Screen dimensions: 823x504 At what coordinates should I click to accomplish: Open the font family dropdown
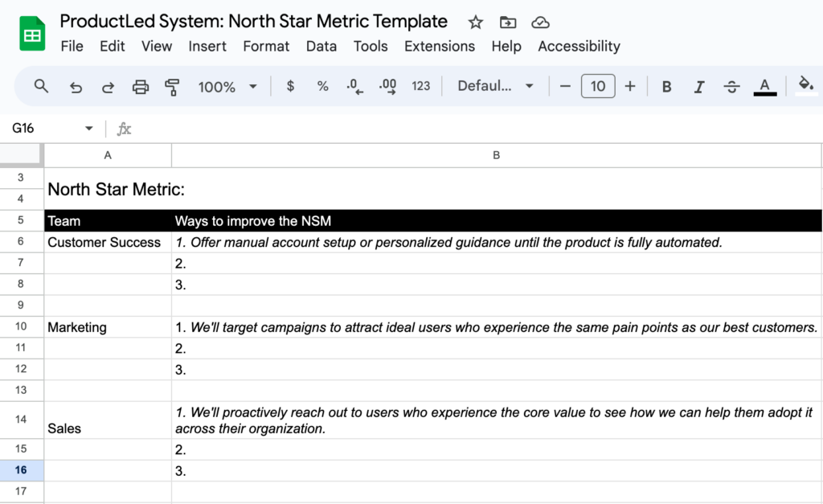pyautogui.click(x=495, y=86)
